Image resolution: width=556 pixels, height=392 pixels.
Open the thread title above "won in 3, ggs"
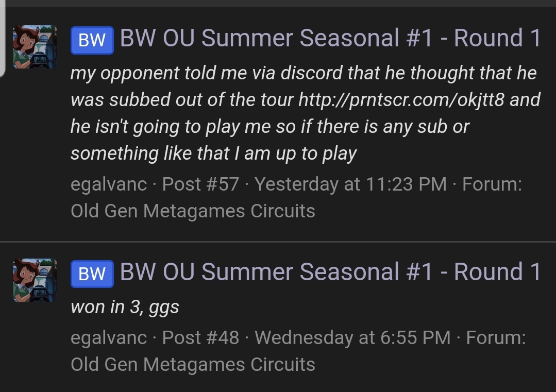(x=330, y=272)
